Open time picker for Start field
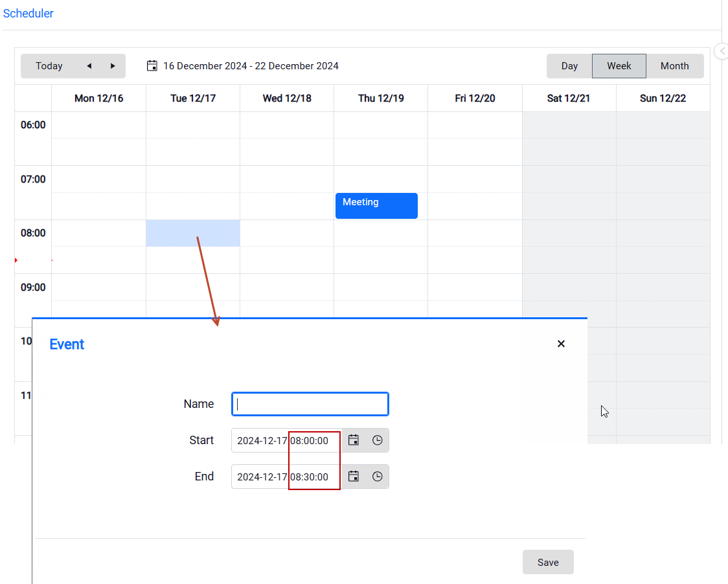 tap(378, 440)
